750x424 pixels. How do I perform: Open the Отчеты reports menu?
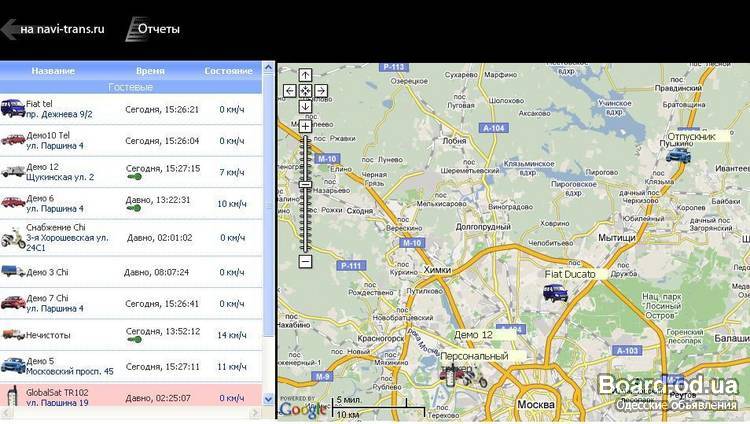click(153, 29)
